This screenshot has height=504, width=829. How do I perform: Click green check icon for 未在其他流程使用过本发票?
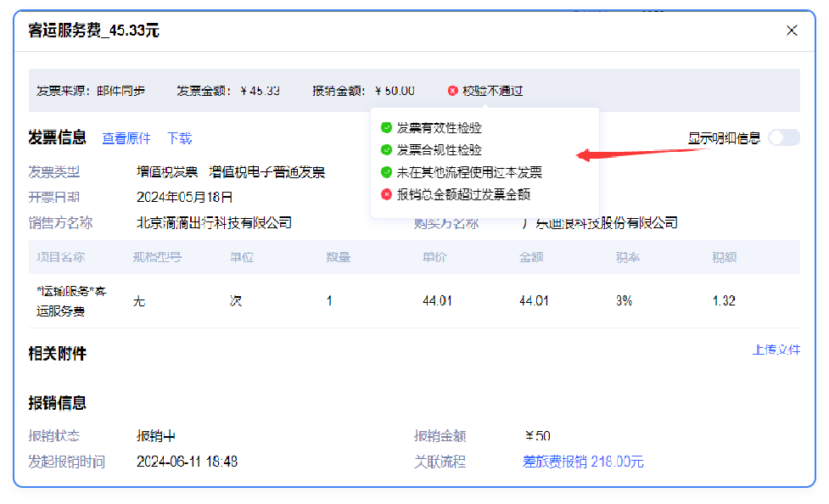386,172
